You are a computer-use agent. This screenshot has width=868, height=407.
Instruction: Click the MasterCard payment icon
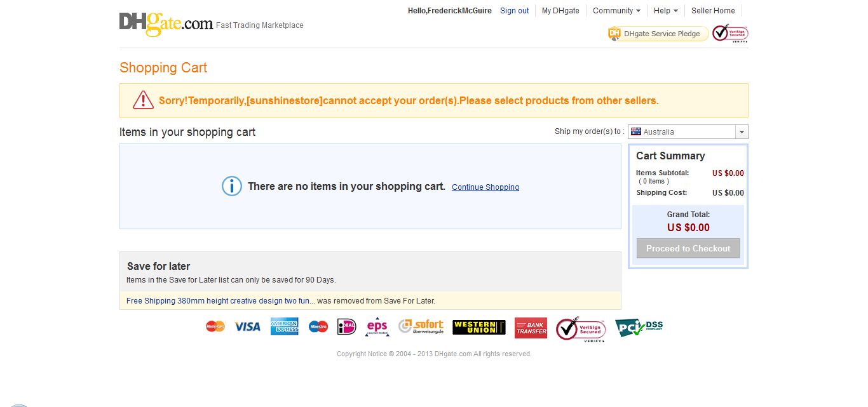215,326
